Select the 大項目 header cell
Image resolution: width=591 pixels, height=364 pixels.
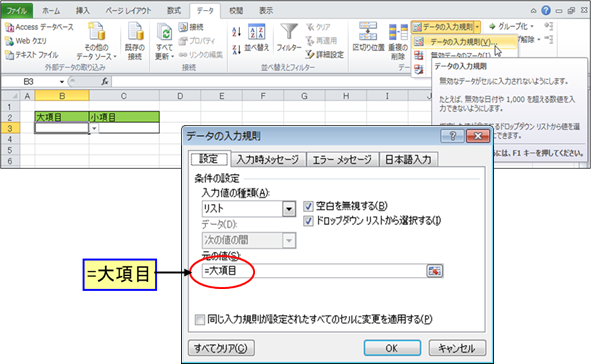tap(62, 117)
